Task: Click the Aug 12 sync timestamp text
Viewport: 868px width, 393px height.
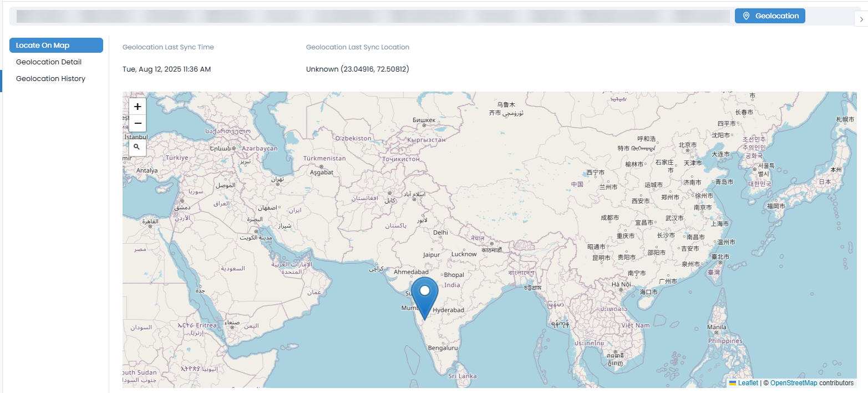Action: pos(166,69)
